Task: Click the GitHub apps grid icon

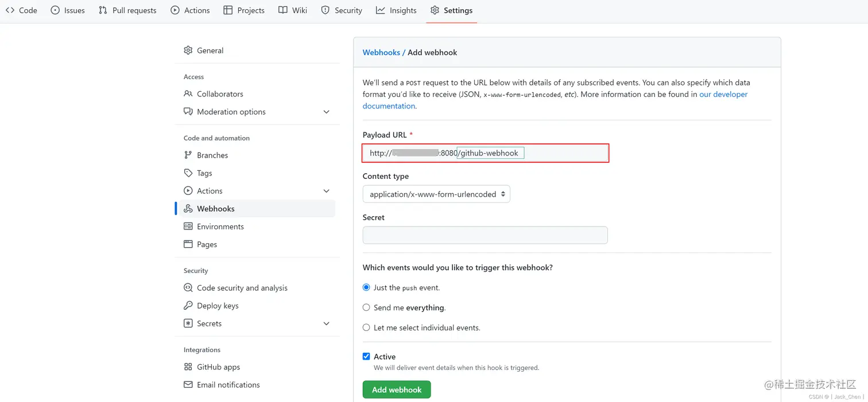Action: (188, 367)
